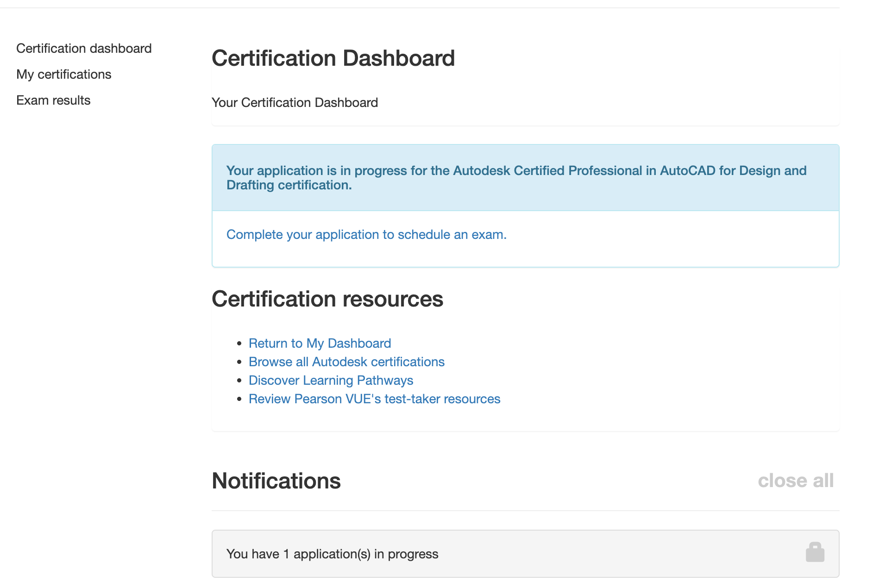Open Return to My Dashboard link
The width and height of the screenshot is (879, 588).
320,343
